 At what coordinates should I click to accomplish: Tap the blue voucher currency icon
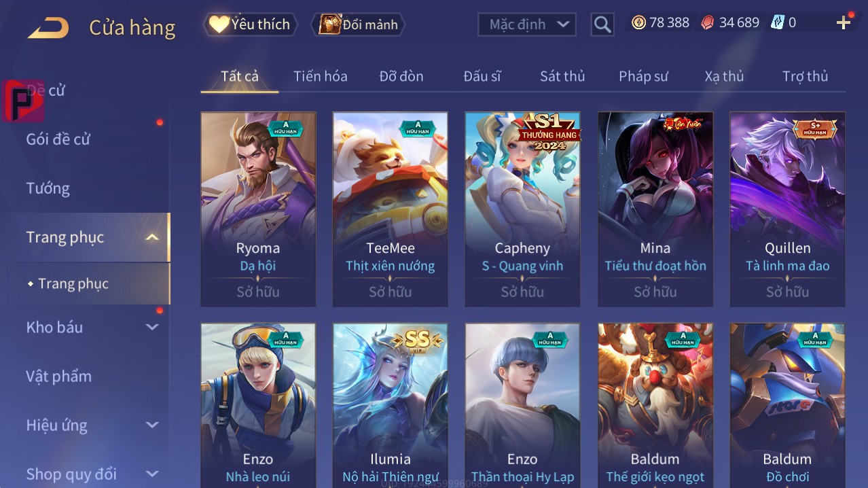(778, 22)
